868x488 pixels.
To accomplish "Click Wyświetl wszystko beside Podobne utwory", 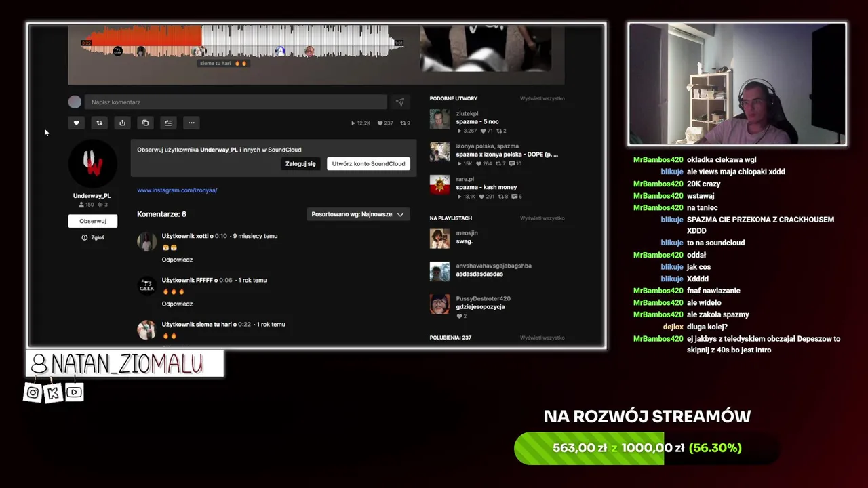I will click(x=542, y=99).
